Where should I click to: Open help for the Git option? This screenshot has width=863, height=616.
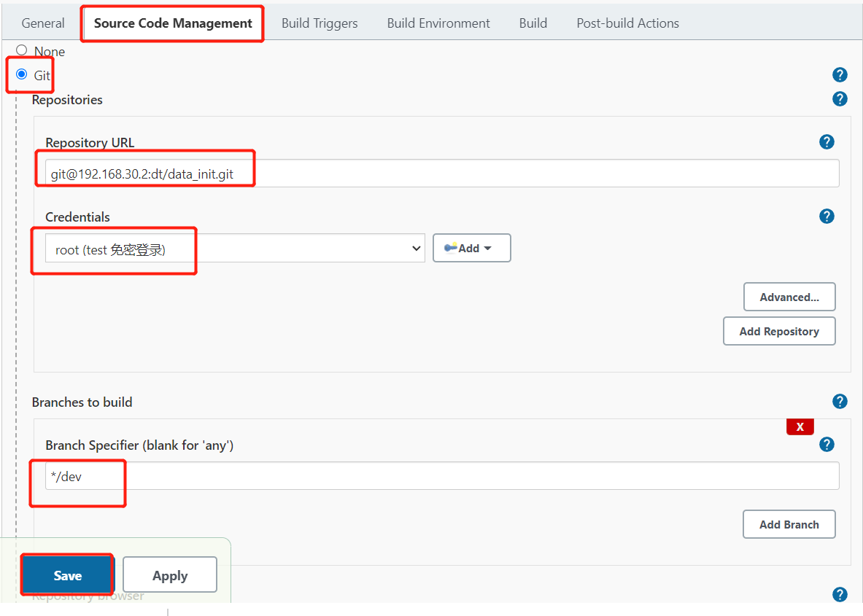840,74
